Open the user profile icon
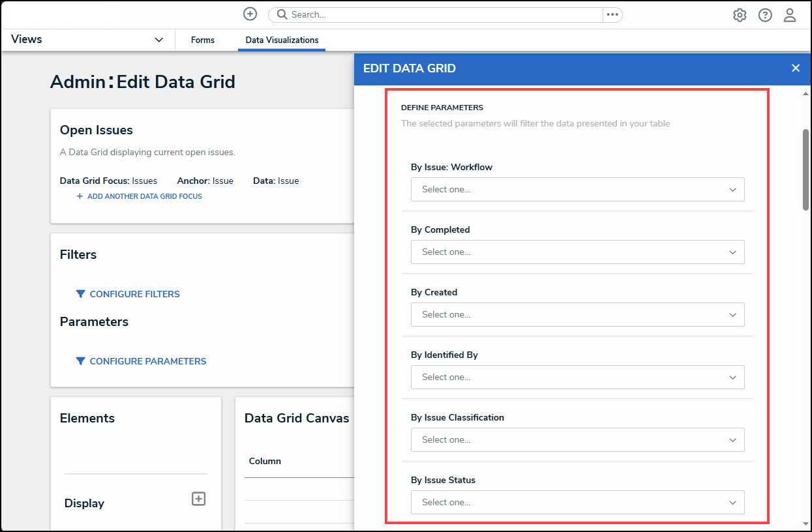The width and height of the screenshot is (812, 532). coord(790,15)
